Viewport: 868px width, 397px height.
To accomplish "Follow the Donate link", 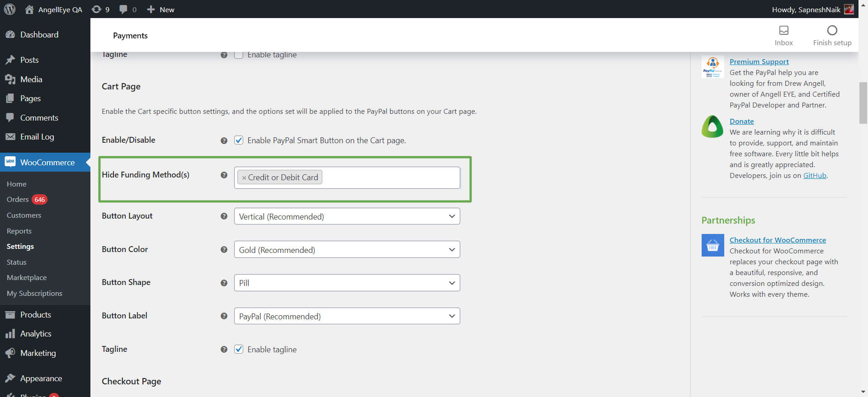I will [741, 121].
